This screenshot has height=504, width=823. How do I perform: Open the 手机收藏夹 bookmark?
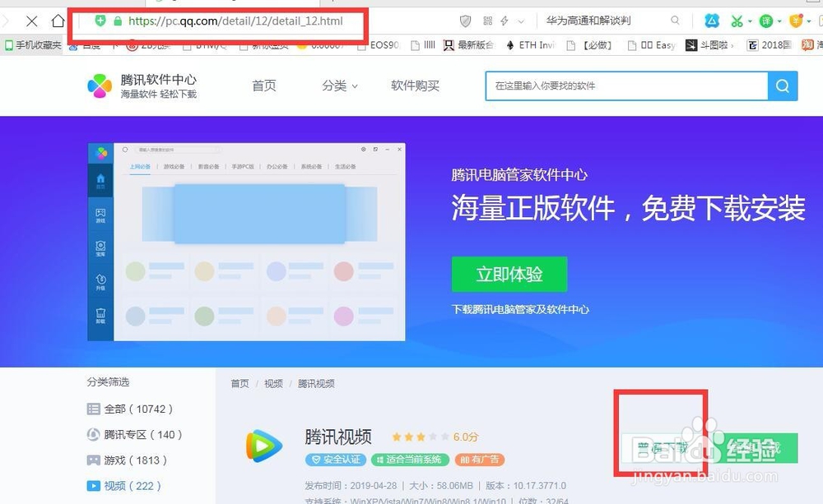(33, 45)
